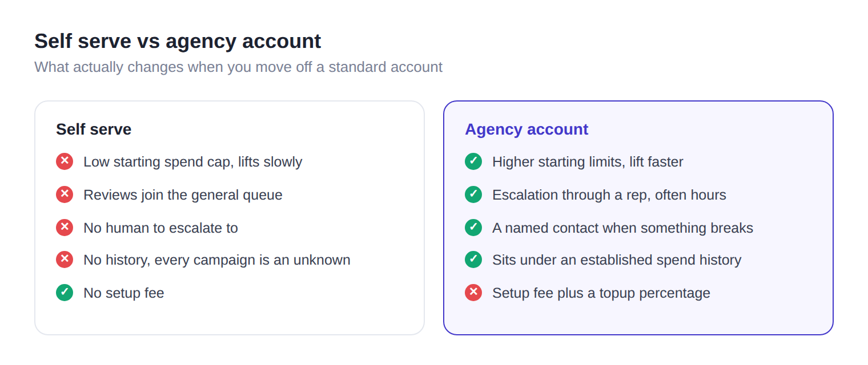The height and width of the screenshot is (365, 868).
Task: Click green check next to Higher starting limits
Action: point(473,161)
